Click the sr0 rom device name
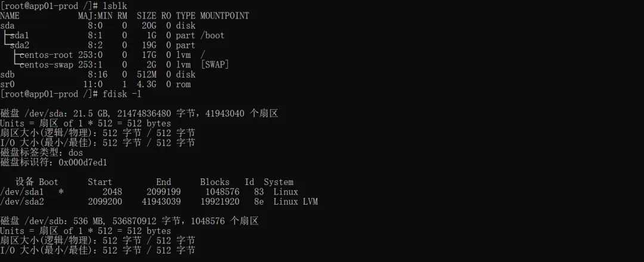This screenshot has width=644, height=262. (x=7, y=84)
